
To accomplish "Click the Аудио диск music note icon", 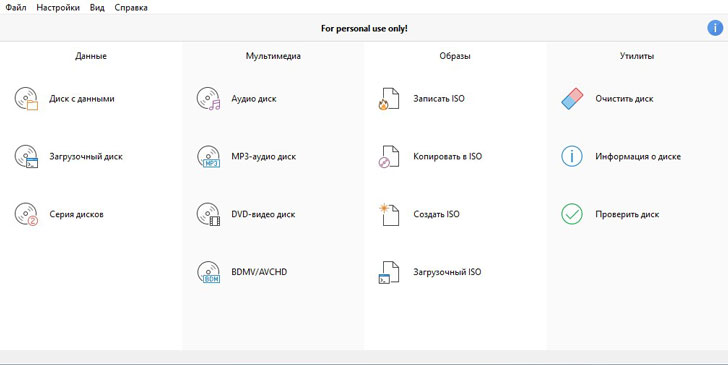I will (x=208, y=99).
